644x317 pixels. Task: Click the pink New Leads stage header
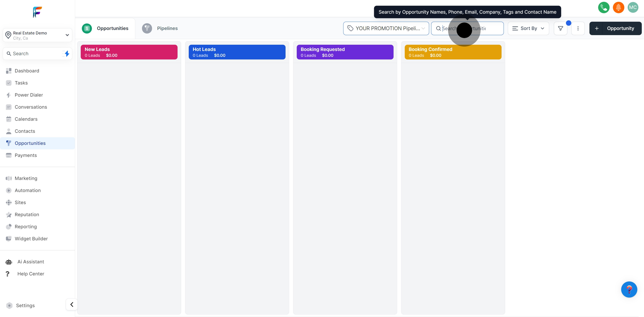[x=129, y=52]
